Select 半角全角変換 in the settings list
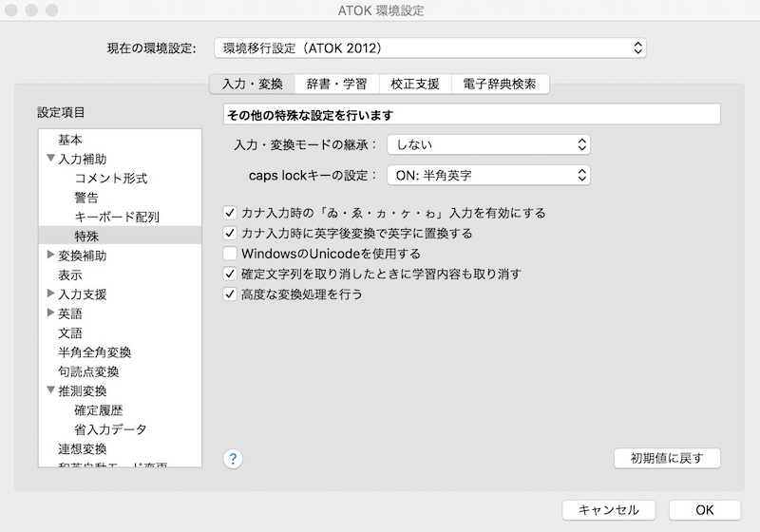Image resolution: width=760 pixels, height=532 pixels. click(x=94, y=352)
